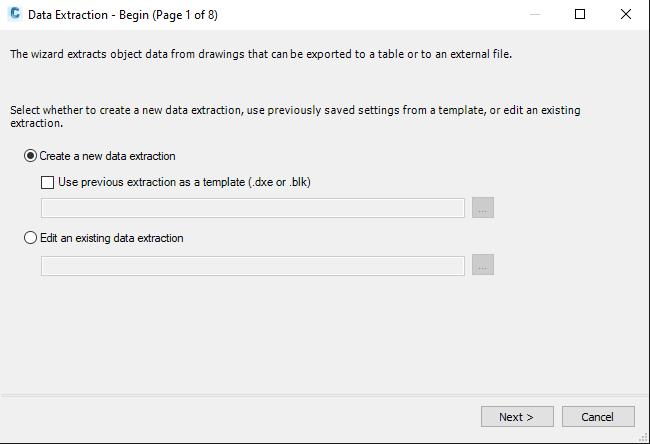Viewport: 650px width, 444px height.
Task: Cancel the data extraction wizard
Action: 598,417
